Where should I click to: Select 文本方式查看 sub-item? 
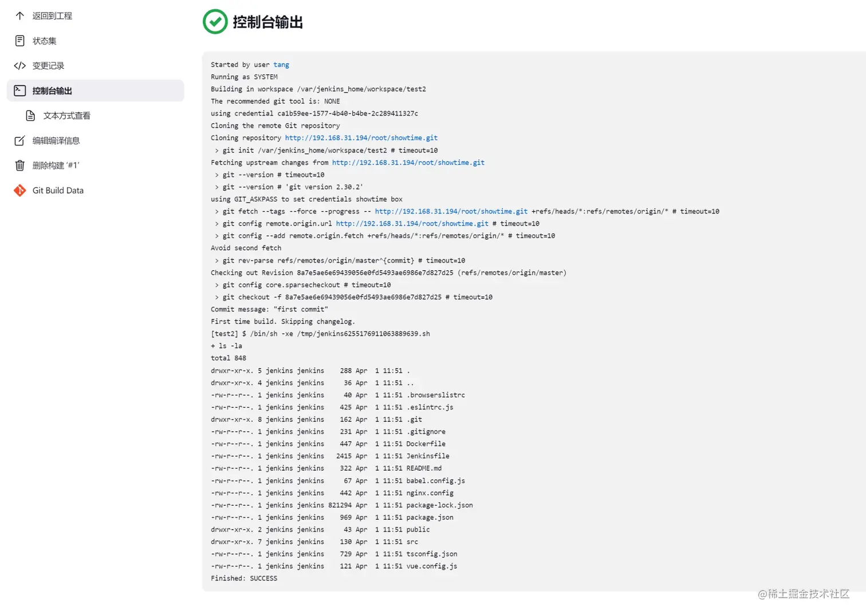point(101,116)
